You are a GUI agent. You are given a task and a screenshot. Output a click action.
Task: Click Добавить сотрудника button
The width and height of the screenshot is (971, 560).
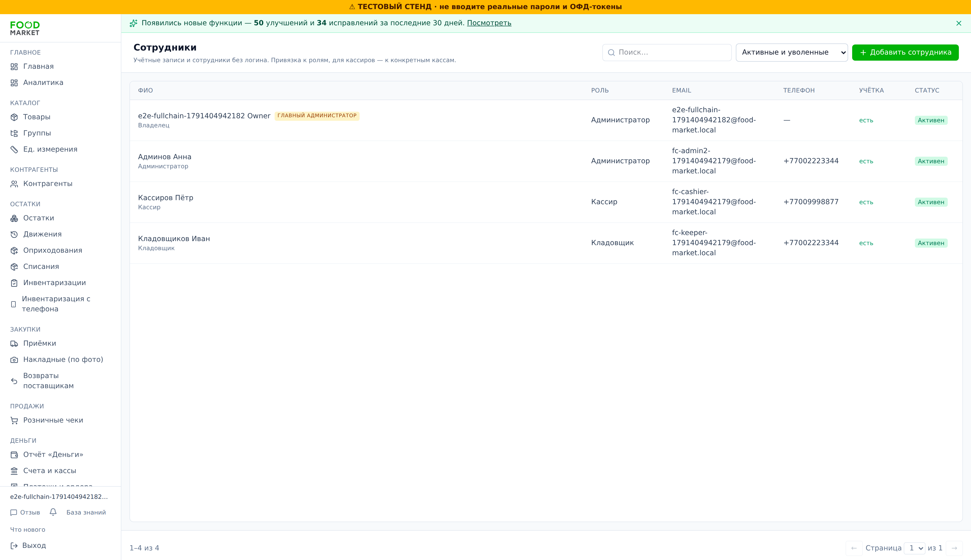(x=905, y=52)
